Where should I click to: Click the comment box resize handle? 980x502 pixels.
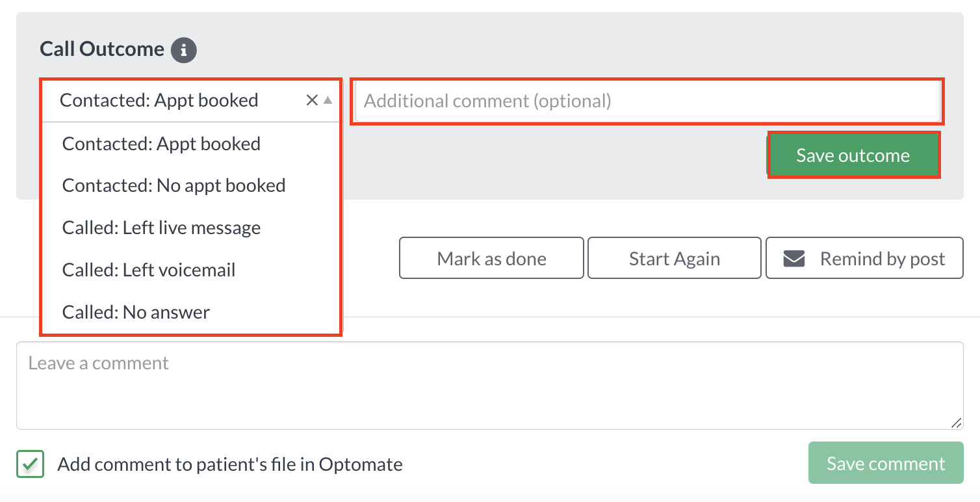point(956,423)
